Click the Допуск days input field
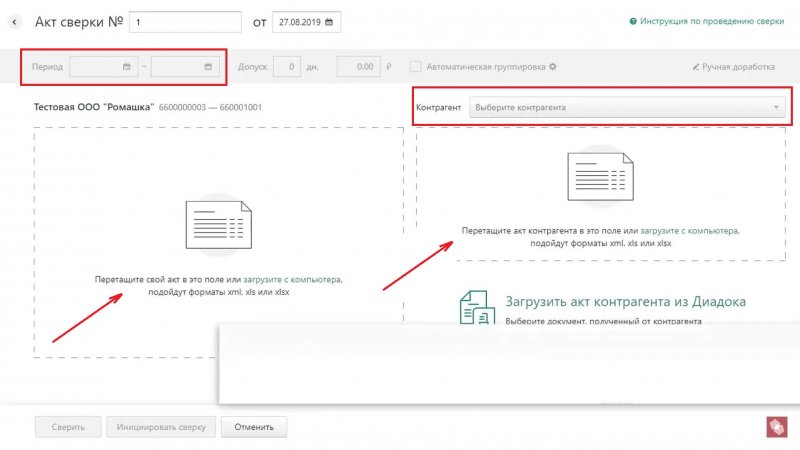 click(286, 67)
